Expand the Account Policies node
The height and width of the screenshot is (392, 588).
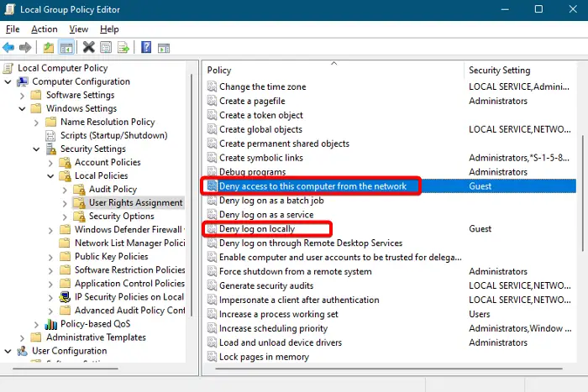[50, 163]
